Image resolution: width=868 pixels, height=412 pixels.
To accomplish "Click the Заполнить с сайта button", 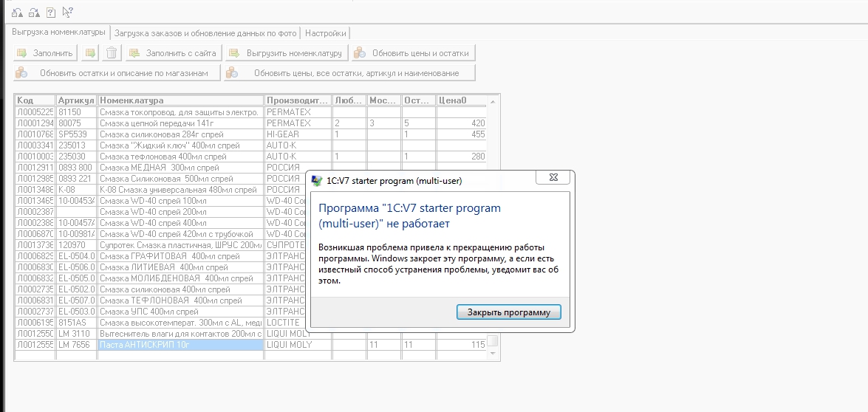I will tap(173, 53).
